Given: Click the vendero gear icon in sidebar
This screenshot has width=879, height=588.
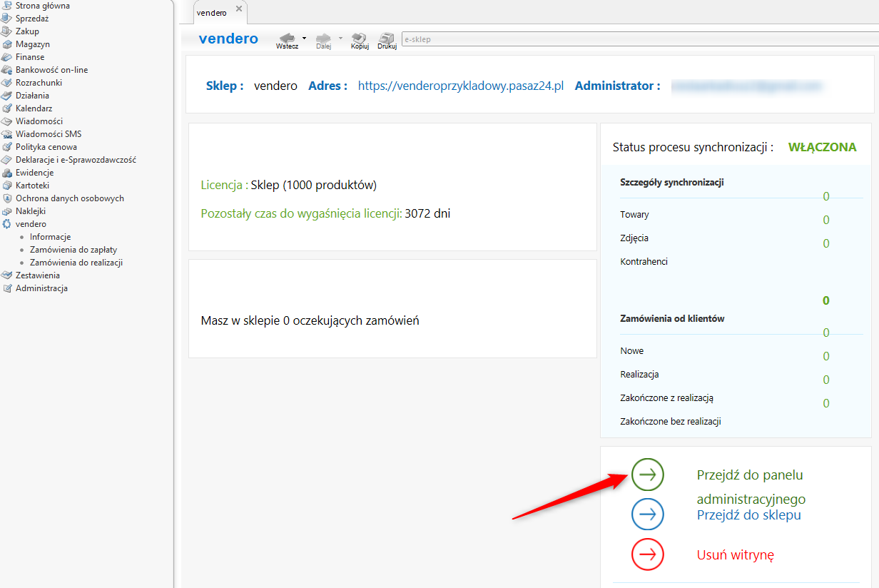Looking at the screenshot, I should pos(7,224).
